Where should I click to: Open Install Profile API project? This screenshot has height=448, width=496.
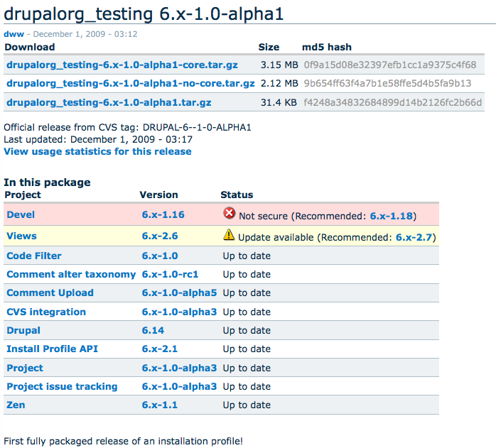[x=52, y=349]
